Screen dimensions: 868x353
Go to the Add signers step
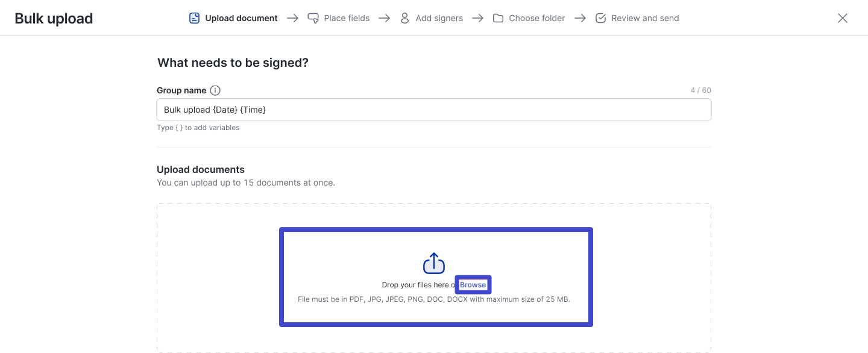point(439,18)
